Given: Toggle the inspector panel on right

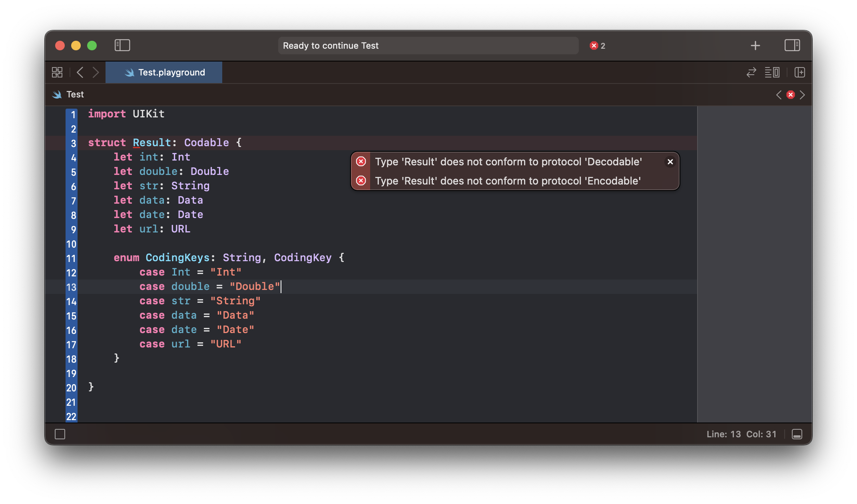Looking at the screenshot, I should point(792,45).
